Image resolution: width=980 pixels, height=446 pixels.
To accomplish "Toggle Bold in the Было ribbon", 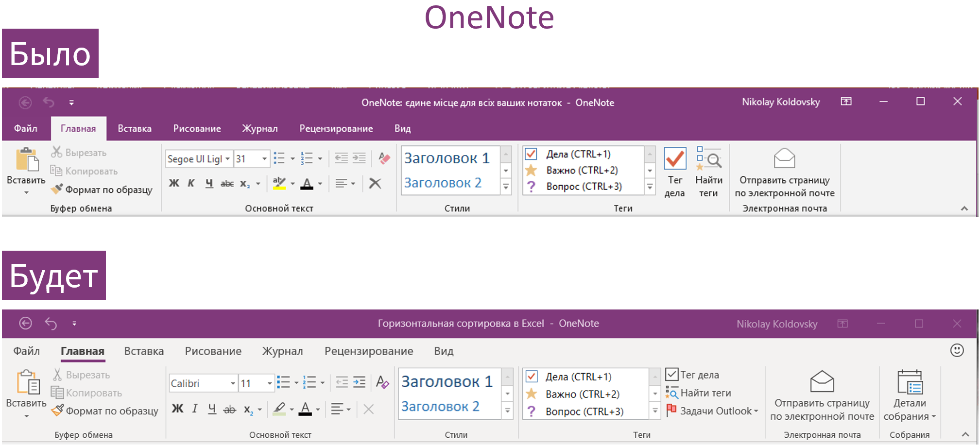I will tap(174, 183).
